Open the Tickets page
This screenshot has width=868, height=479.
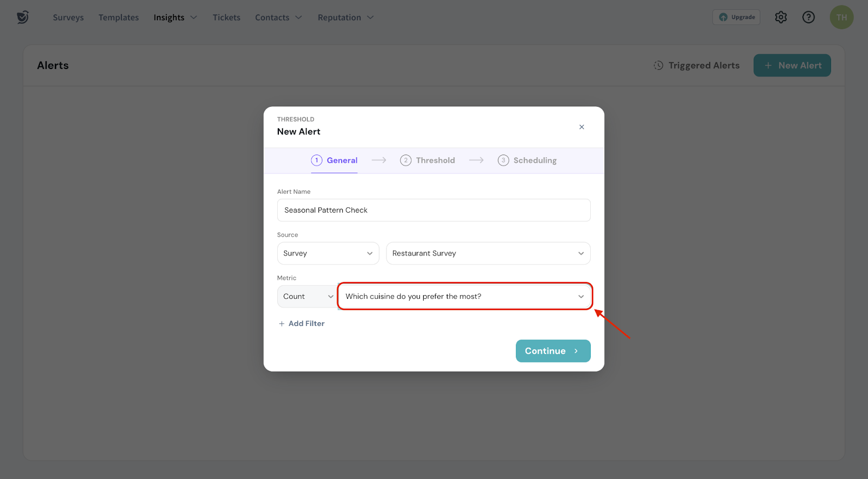point(226,17)
